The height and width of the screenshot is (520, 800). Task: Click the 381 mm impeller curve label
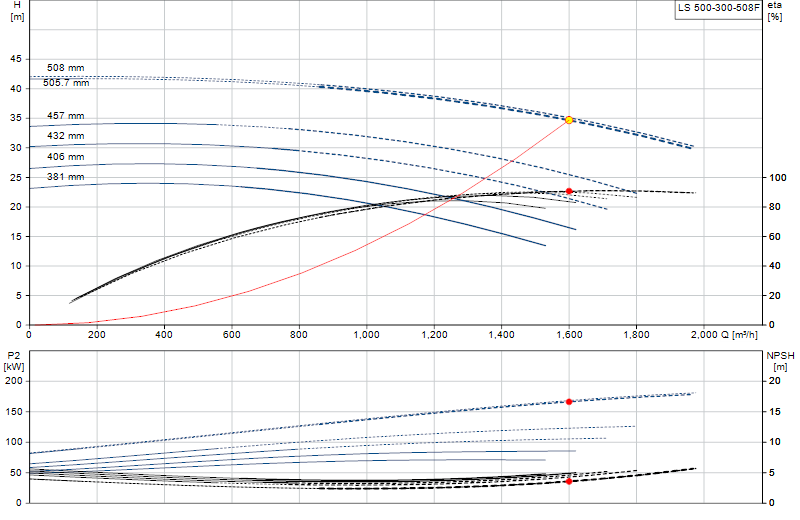pyautogui.click(x=66, y=177)
